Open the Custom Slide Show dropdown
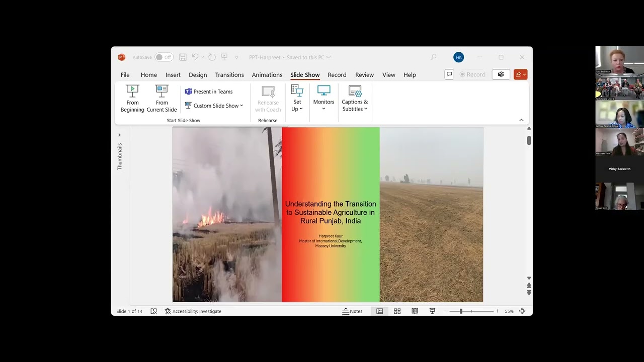 click(x=214, y=106)
